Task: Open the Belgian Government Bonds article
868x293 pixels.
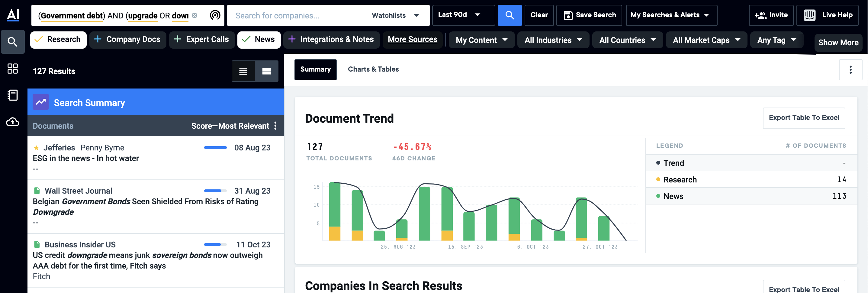Action: pos(146,207)
